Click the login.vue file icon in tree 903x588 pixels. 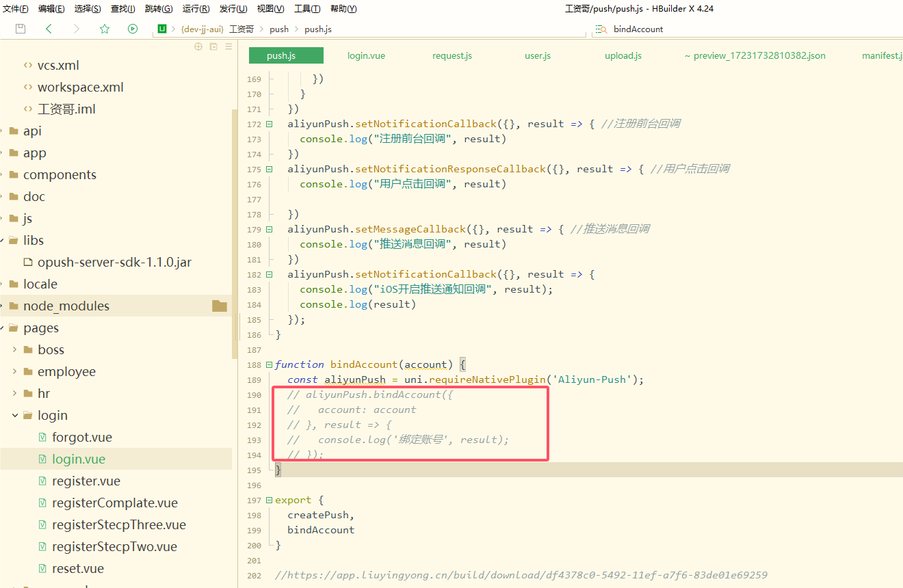[42, 459]
